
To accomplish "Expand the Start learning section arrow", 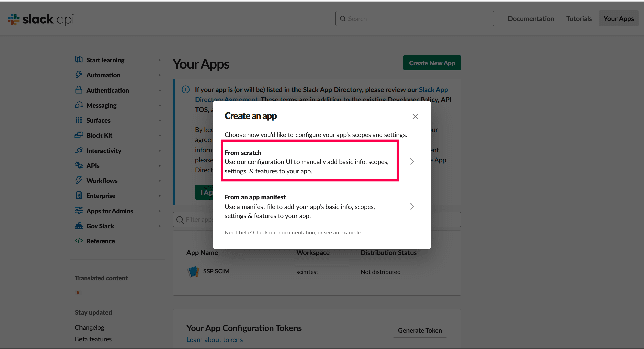I will 160,60.
